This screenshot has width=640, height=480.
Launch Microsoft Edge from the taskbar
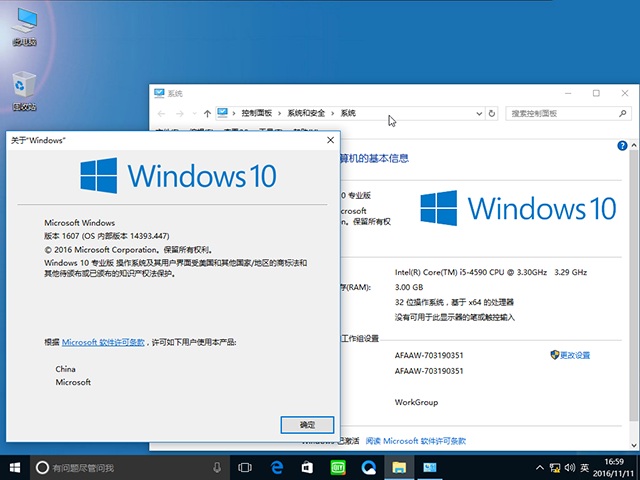click(277, 467)
